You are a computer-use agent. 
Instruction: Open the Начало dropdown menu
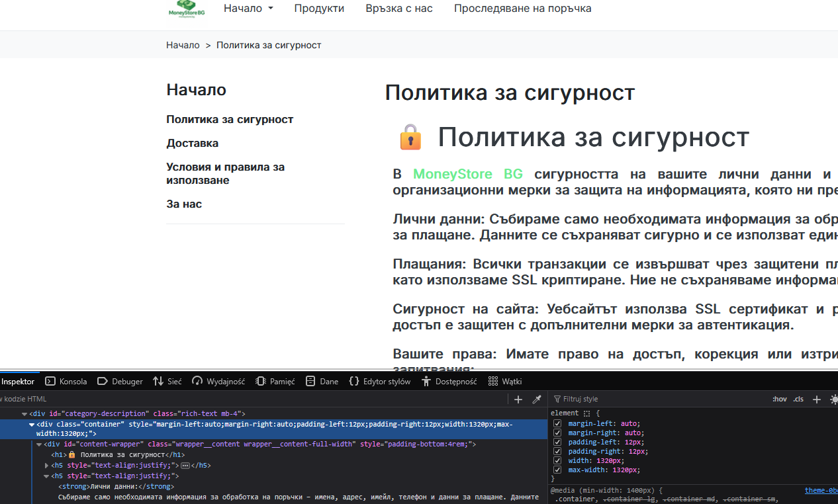pos(248,9)
